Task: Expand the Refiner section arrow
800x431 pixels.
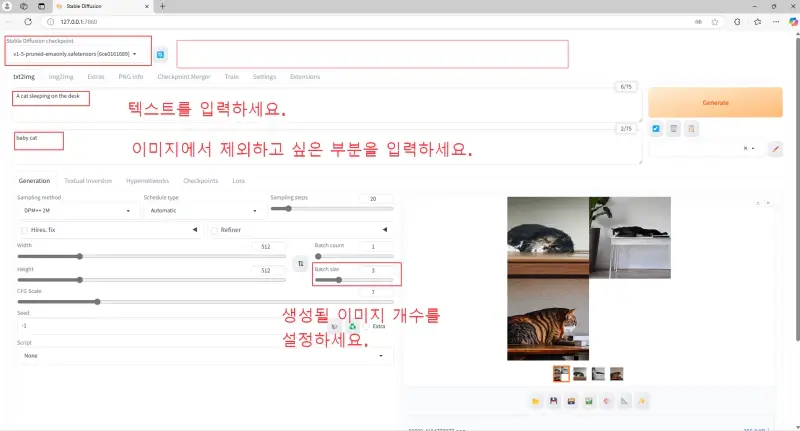Action: click(385, 230)
